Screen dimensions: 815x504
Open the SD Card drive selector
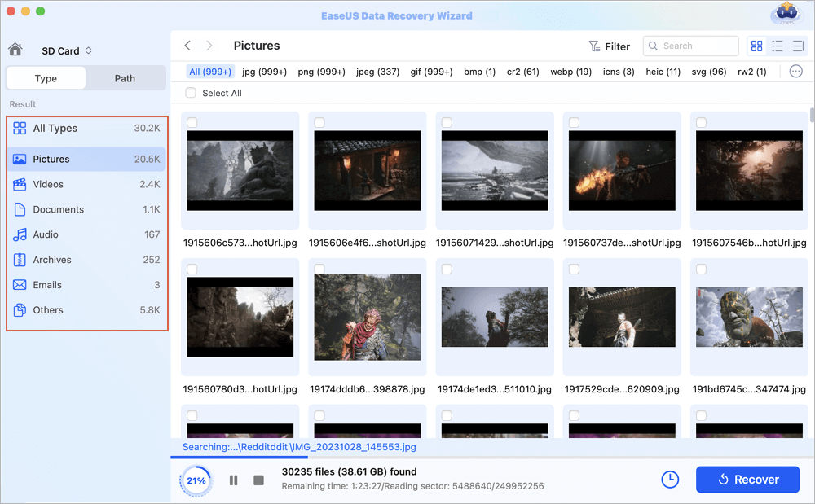pyautogui.click(x=67, y=50)
